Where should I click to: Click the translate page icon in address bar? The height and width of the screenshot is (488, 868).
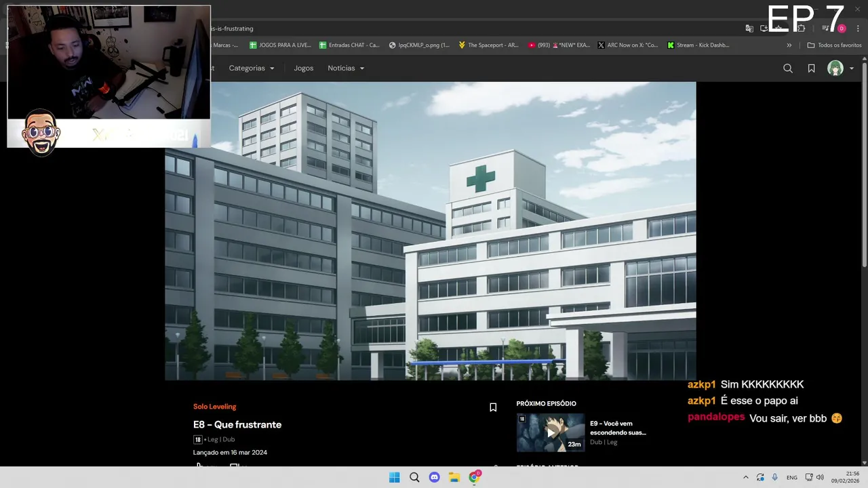click(x=749, y=28)
